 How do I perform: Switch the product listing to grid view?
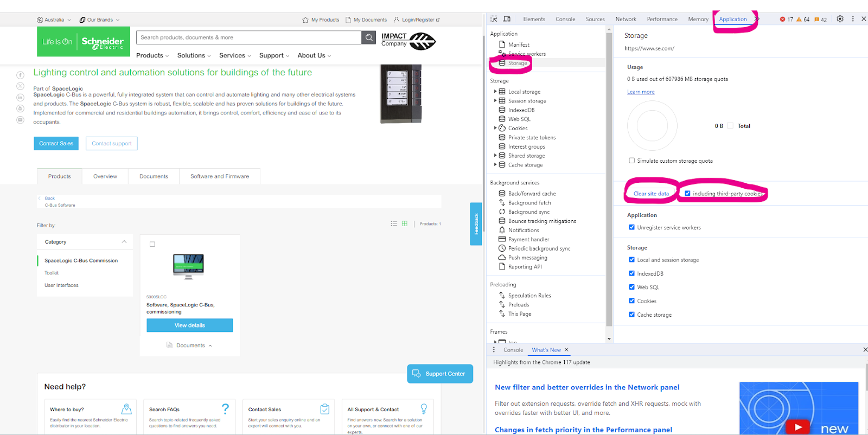[x=404, y=223]
